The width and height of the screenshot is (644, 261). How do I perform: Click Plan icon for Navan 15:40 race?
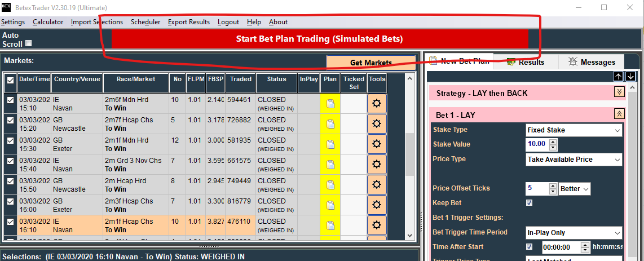(x=330, y=165)
